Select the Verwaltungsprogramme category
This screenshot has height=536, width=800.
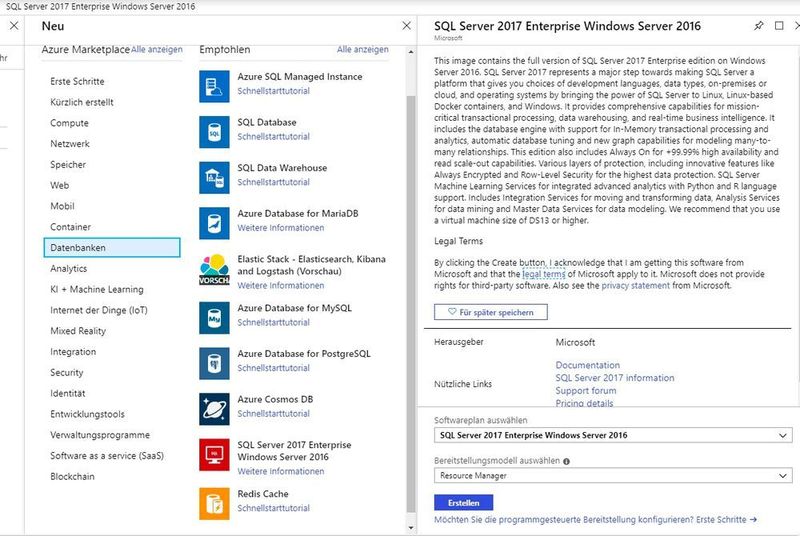pyautogui.click(x=100, y=435)
